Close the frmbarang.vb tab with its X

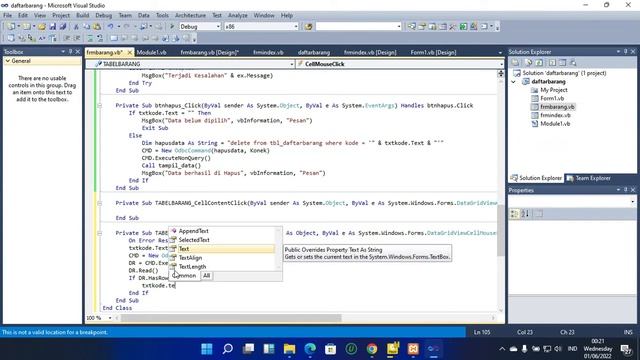[x=130, y=52]
